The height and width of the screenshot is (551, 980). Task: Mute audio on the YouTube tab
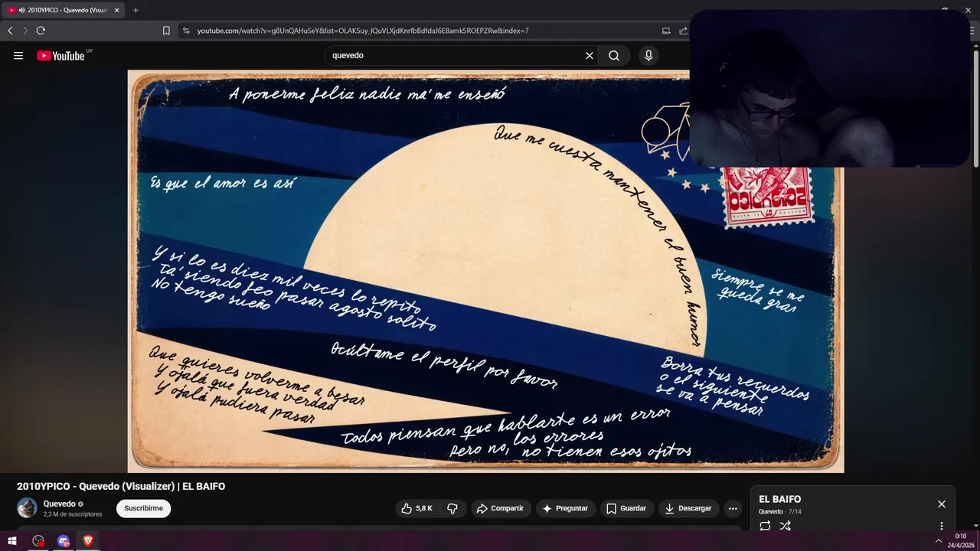[x=21, y=10]
